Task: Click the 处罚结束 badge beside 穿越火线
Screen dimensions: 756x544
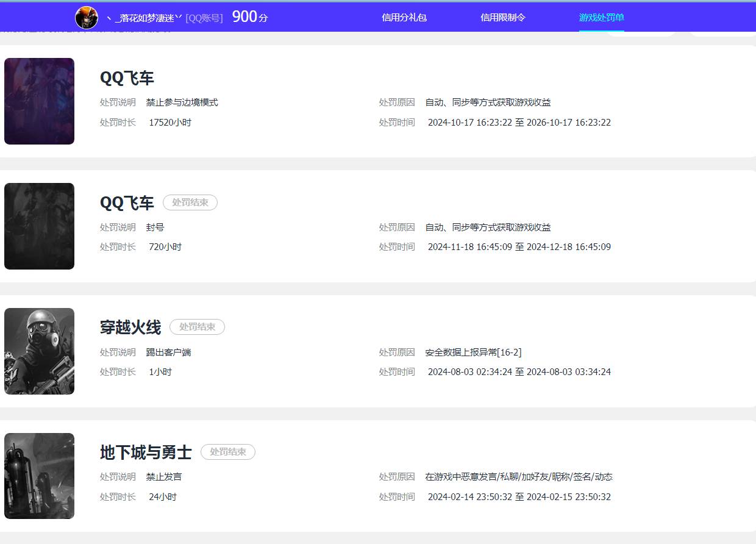Action: coord(197,327)
